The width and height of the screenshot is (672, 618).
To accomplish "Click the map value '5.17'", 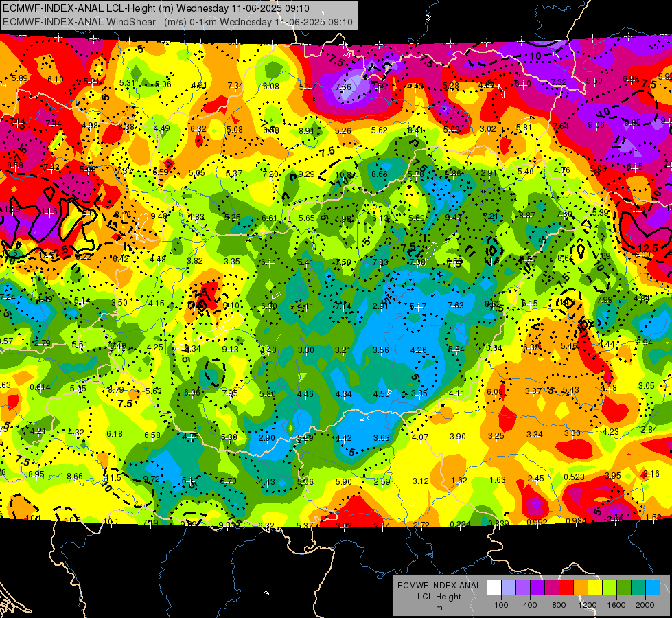I will (x=418, y=306).
